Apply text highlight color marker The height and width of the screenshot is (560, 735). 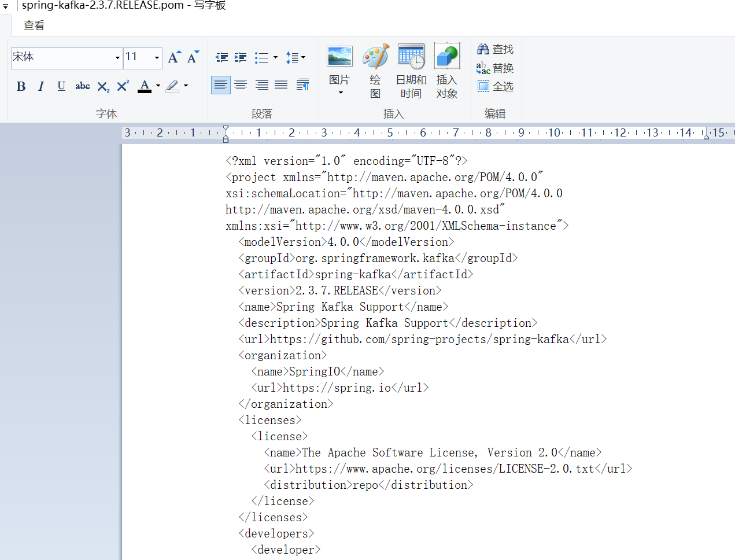coord(172,86)
